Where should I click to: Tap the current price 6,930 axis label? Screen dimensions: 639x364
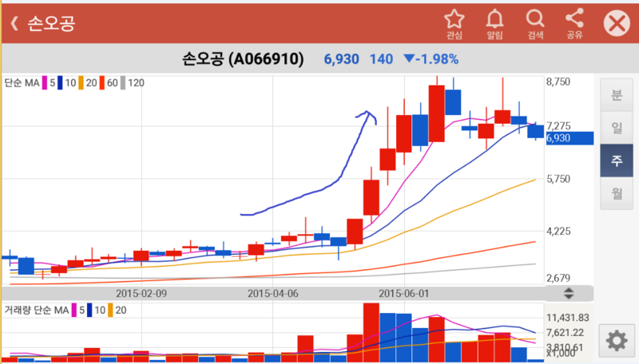[568, 138]
